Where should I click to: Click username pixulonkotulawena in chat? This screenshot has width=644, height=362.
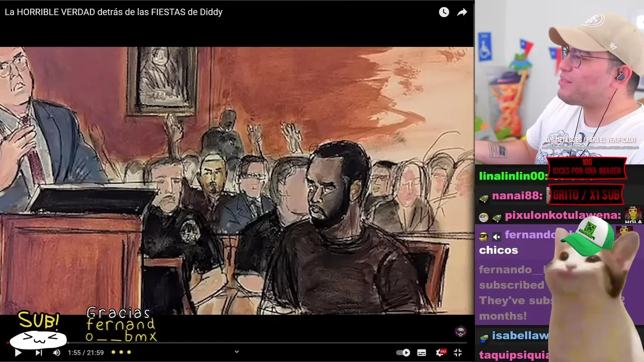[x=562, y=215]
